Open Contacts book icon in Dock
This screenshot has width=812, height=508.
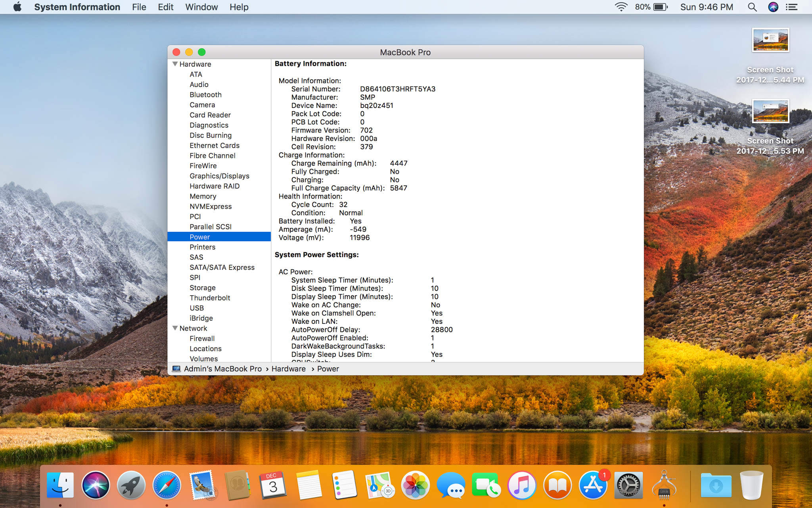coord(238,485)
